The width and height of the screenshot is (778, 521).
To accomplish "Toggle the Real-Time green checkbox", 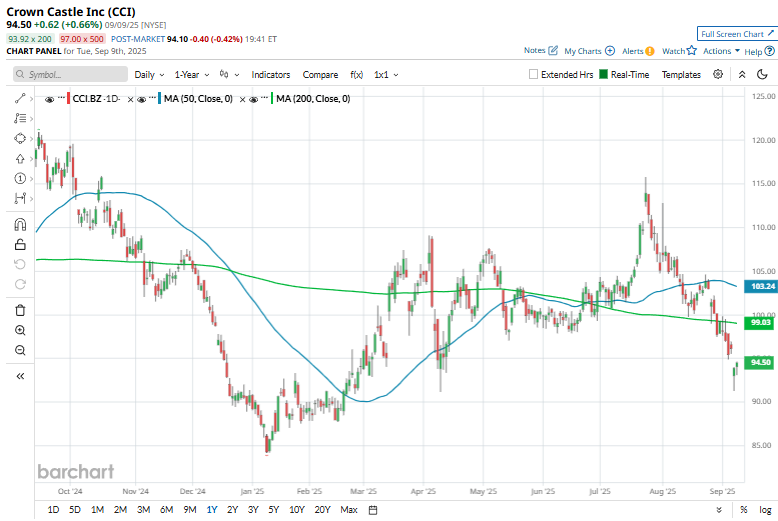I will [603, 74].
